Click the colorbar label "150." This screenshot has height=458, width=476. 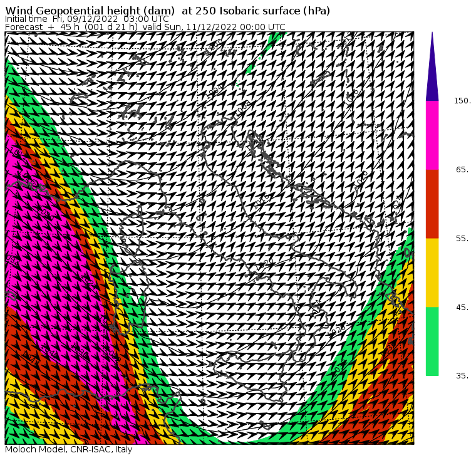(462, 101)
